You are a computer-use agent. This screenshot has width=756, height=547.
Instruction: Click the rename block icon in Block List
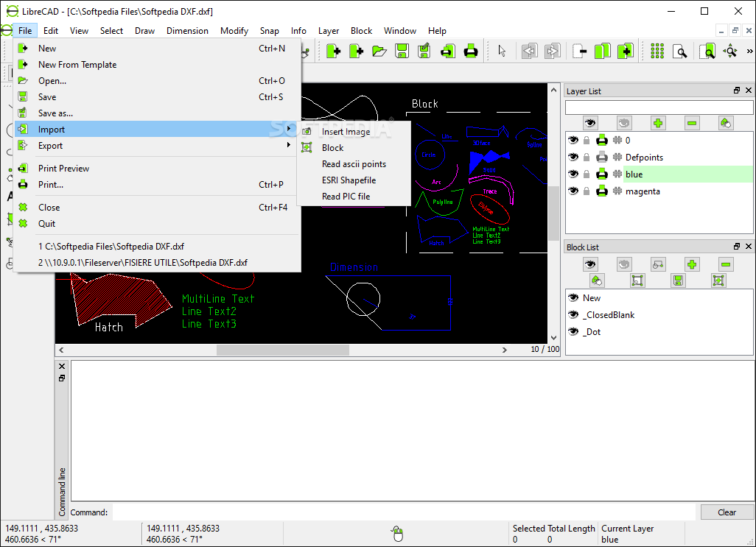pyautogui.click(x=597, y=280)
